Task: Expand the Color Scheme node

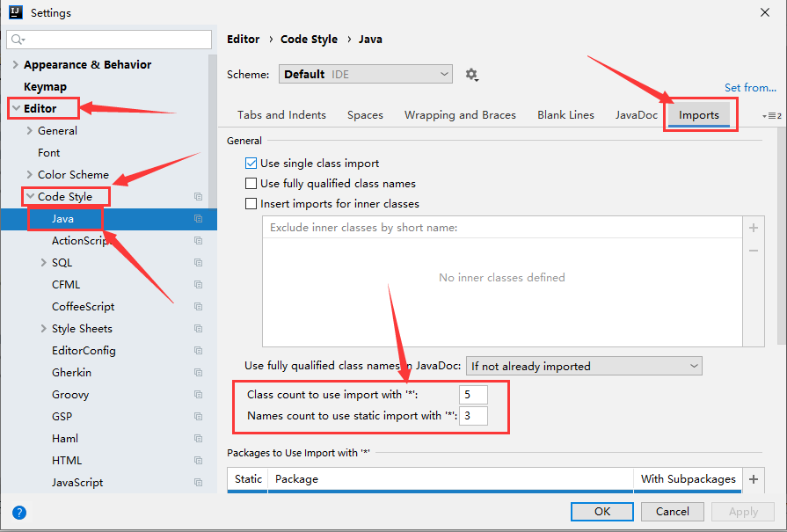Action: click(x=29, y=175)
